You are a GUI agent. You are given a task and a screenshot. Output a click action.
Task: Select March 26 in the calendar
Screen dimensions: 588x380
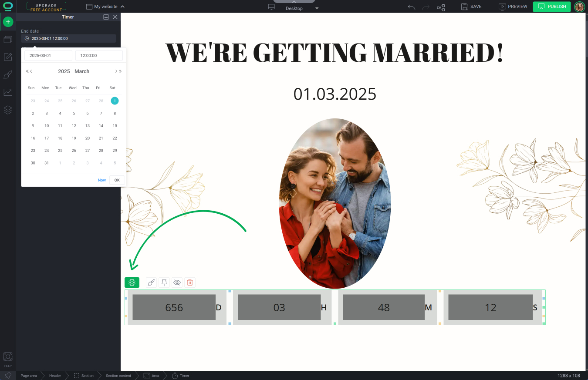(x=74, y=151)
